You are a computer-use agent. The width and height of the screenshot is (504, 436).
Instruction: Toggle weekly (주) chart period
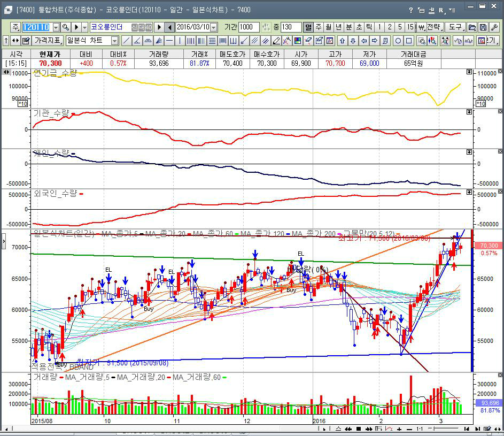(319, 27)
